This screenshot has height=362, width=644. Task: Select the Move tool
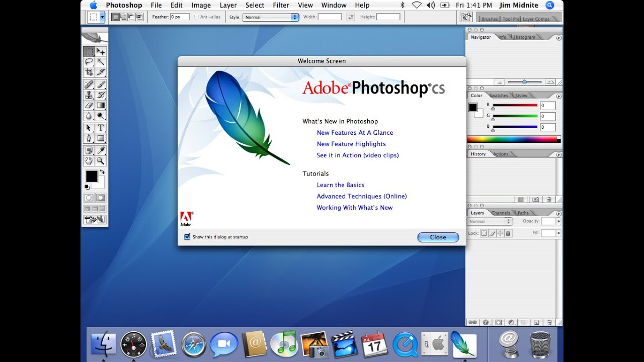[x=101, y=51]
